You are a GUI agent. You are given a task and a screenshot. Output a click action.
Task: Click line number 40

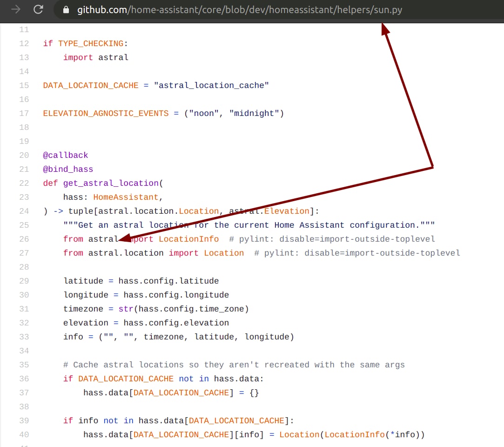(24, 435)
